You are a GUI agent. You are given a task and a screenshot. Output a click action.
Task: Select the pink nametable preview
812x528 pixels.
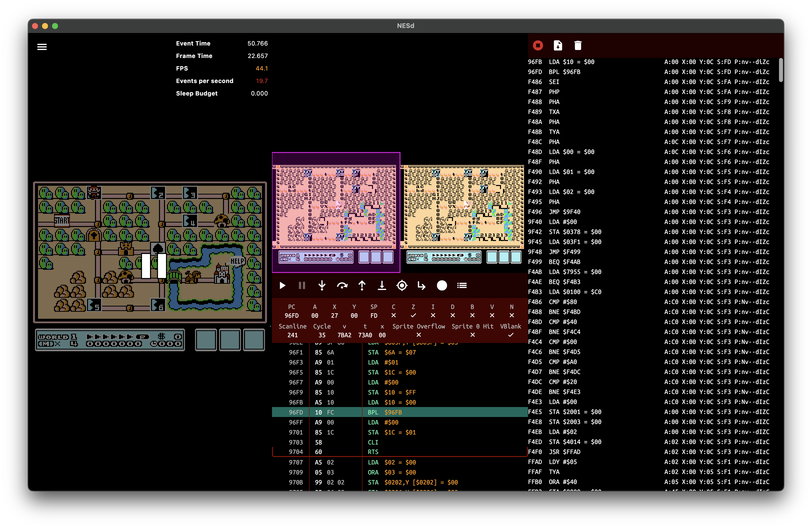336,212
